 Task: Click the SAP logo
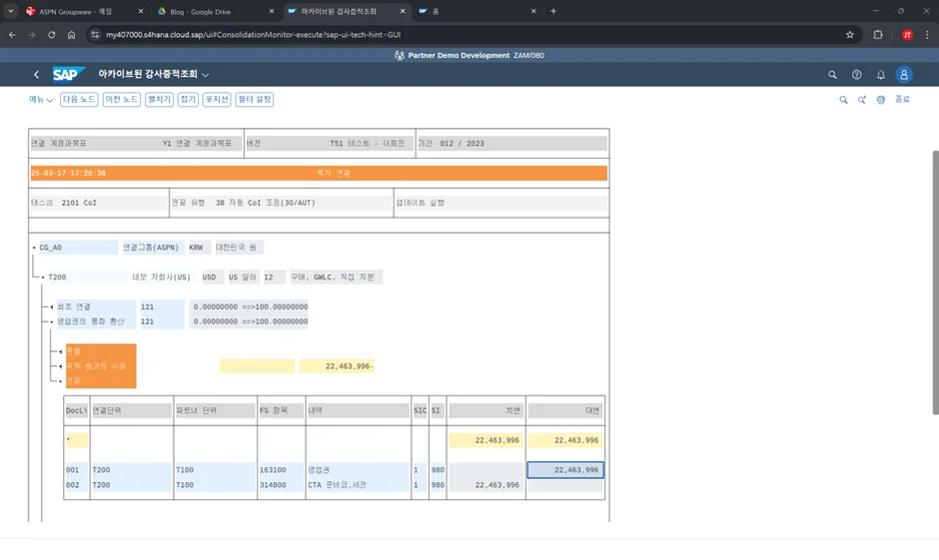click(69, 75)
